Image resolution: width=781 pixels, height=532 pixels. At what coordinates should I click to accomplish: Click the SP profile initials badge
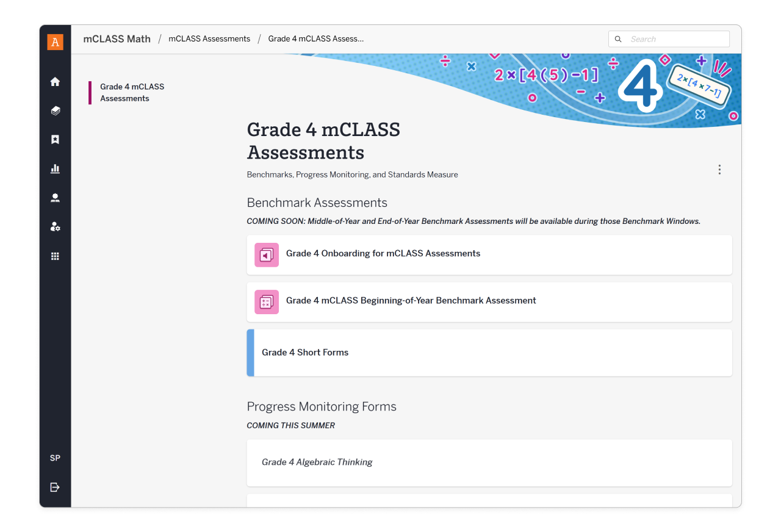coord(55,458)
